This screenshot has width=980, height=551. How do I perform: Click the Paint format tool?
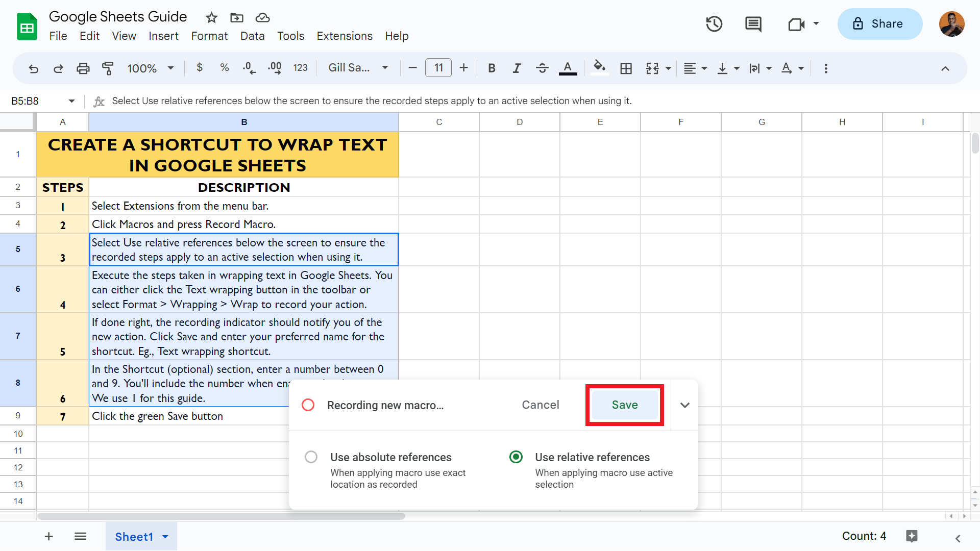108,68
